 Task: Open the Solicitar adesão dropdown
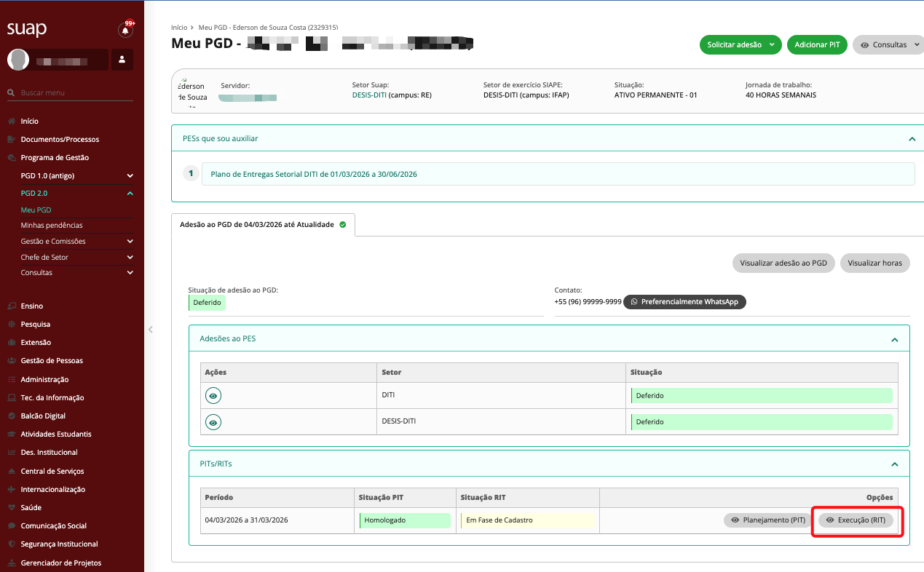740,45
